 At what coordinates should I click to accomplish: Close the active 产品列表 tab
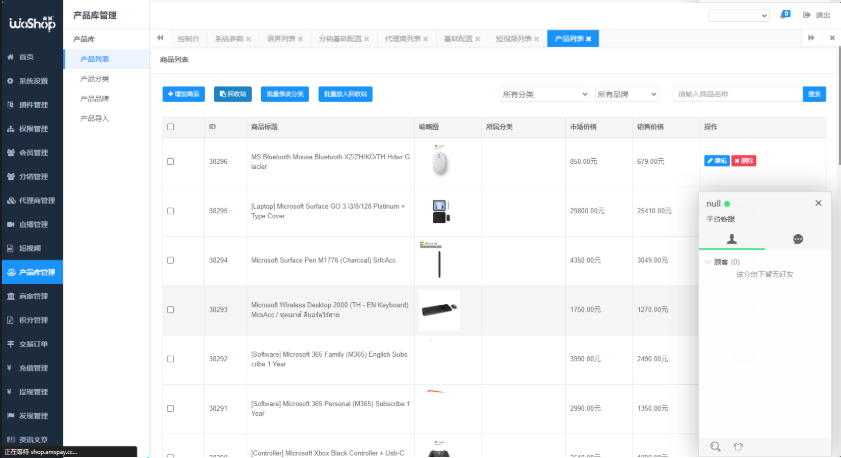pyautogui.click(x=588, y=39)
